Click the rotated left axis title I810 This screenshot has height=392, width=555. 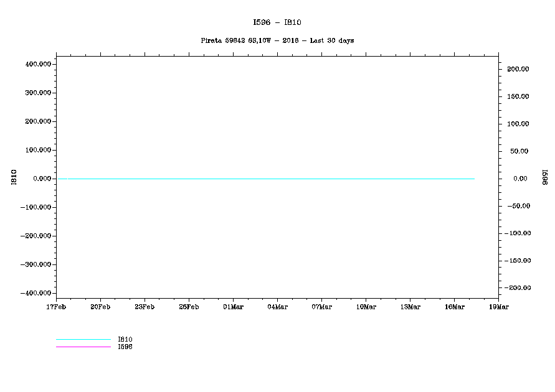tap(14, 177)
